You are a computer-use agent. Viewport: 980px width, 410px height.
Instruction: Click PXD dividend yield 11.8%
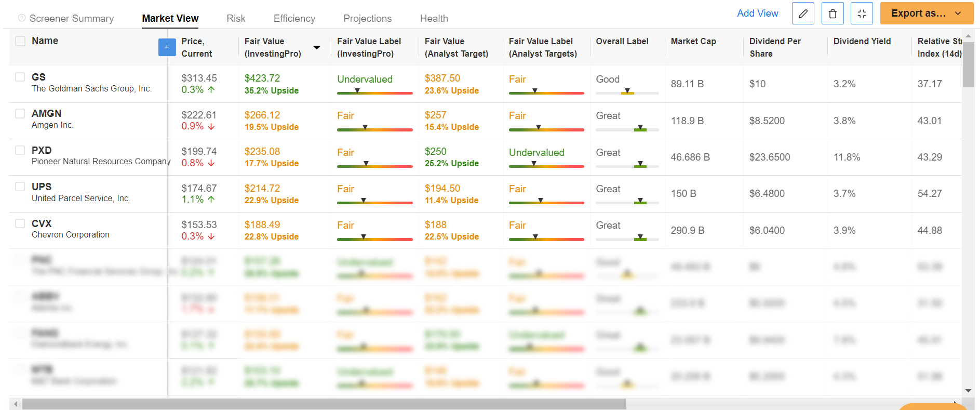point(847,157)
